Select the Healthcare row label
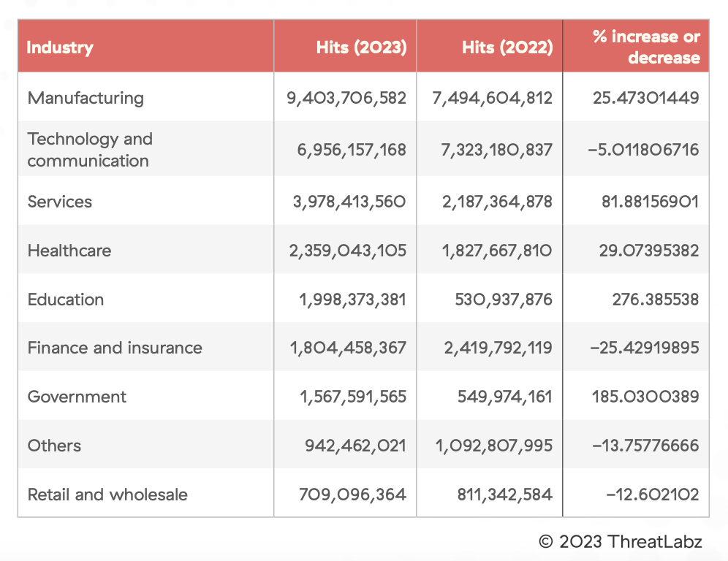 (69, 251)
